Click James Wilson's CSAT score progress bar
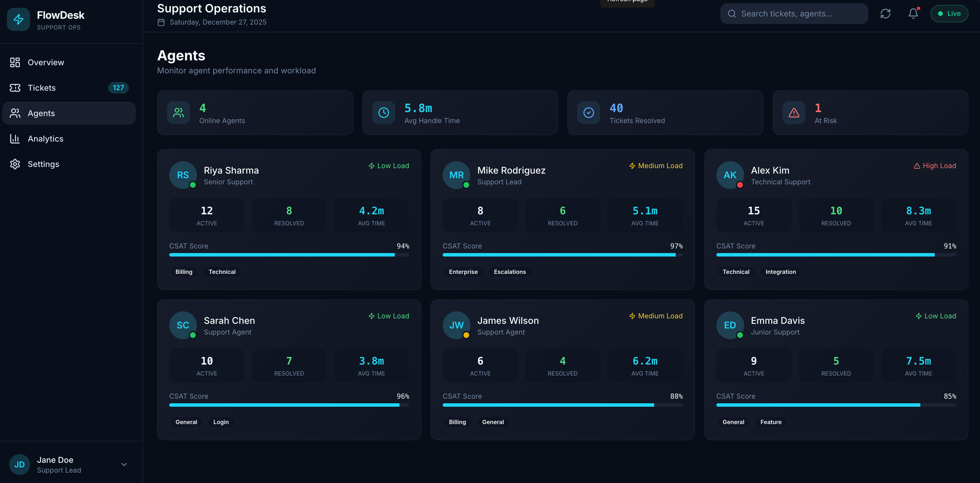The height and width of the screenshot is (483, 980). 563,405
